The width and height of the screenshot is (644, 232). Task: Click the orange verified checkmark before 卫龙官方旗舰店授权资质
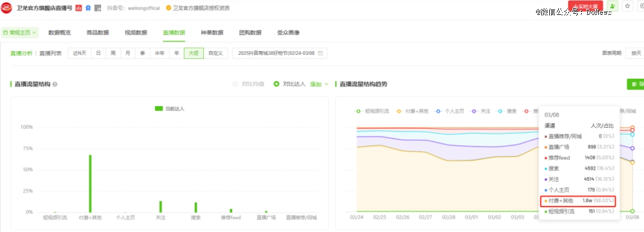click(168, 8)
